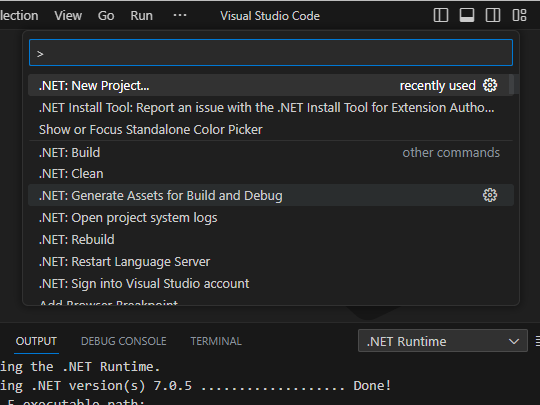
Task: Select .NET: Sign into Visual Studio account
Action: (271, 284)
